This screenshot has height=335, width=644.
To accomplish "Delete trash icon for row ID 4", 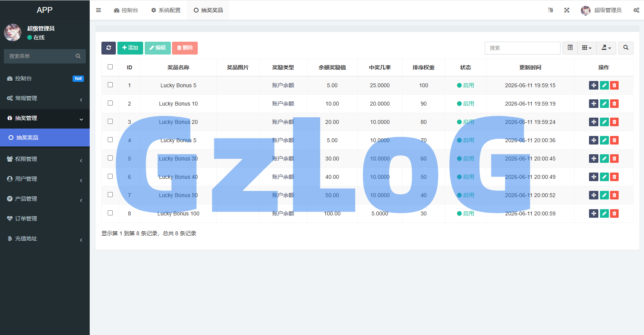I will click(614, 140).
